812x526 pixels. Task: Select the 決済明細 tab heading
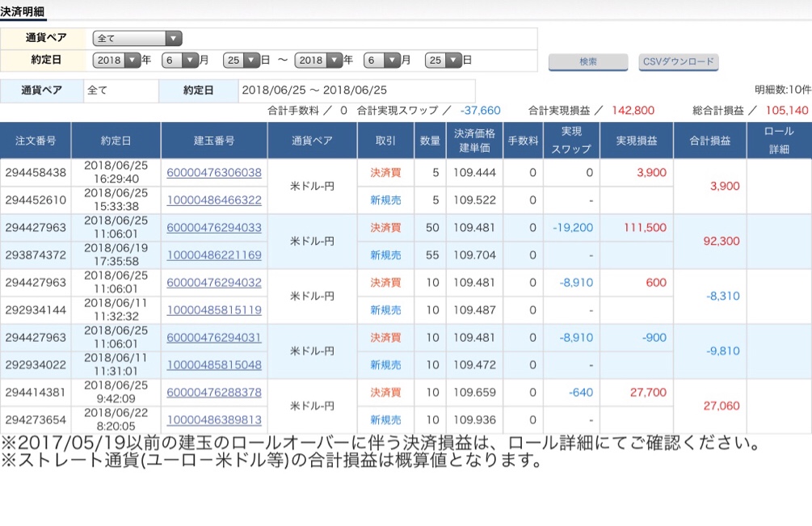[x=23, y=12]
